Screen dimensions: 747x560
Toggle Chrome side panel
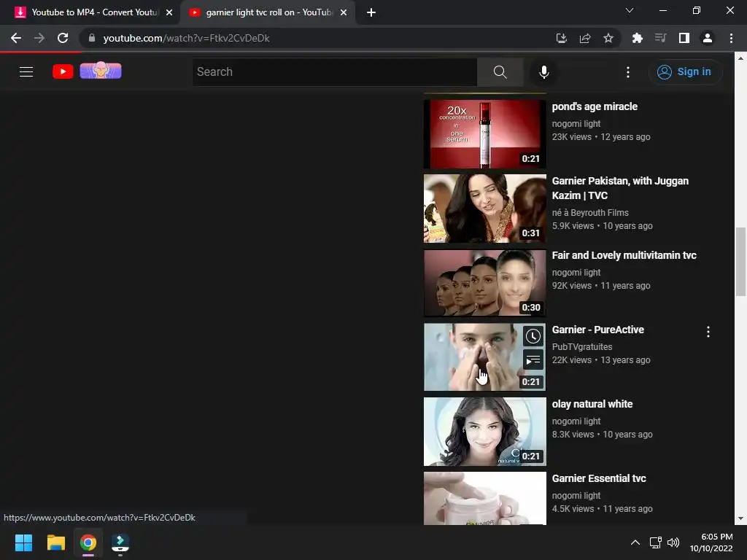click(x=684, y=38)
